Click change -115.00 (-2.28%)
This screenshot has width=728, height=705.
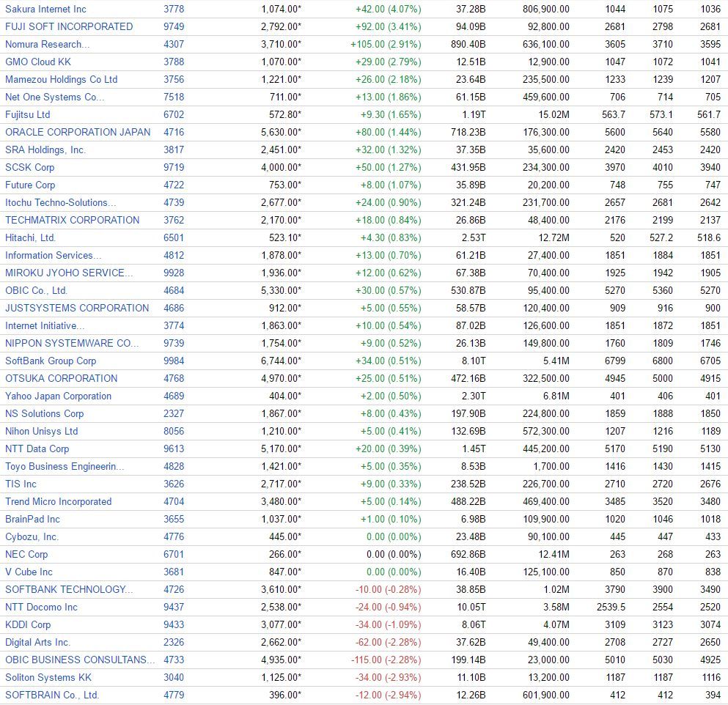[x=386, y=661]
